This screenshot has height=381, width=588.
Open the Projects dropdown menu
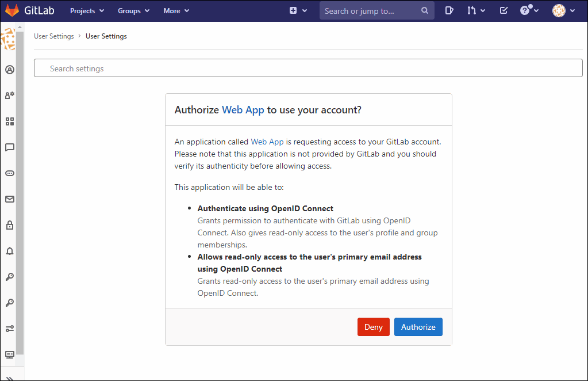87,11
